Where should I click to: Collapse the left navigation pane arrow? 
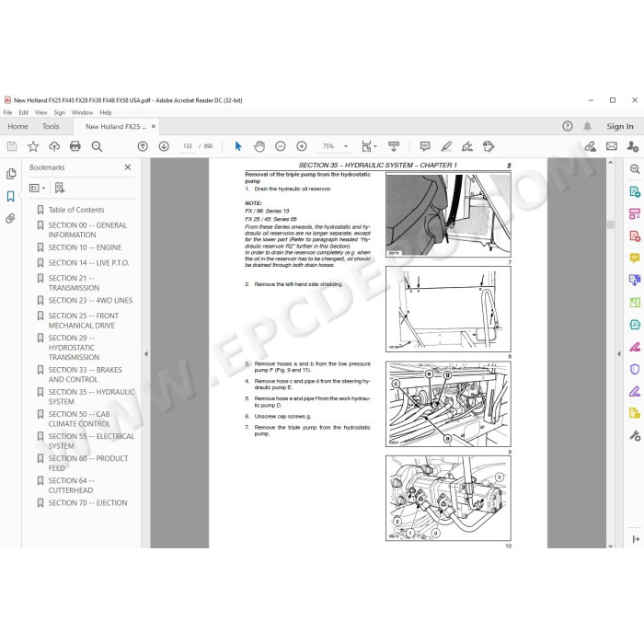145,353
